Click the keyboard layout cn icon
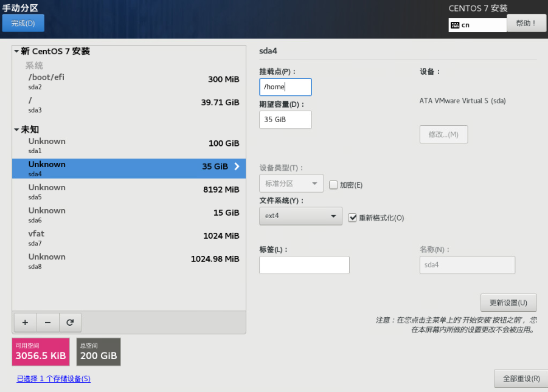The height and width of the screenshot is (392, 548). pyautogui.click(x=456, y=25)
